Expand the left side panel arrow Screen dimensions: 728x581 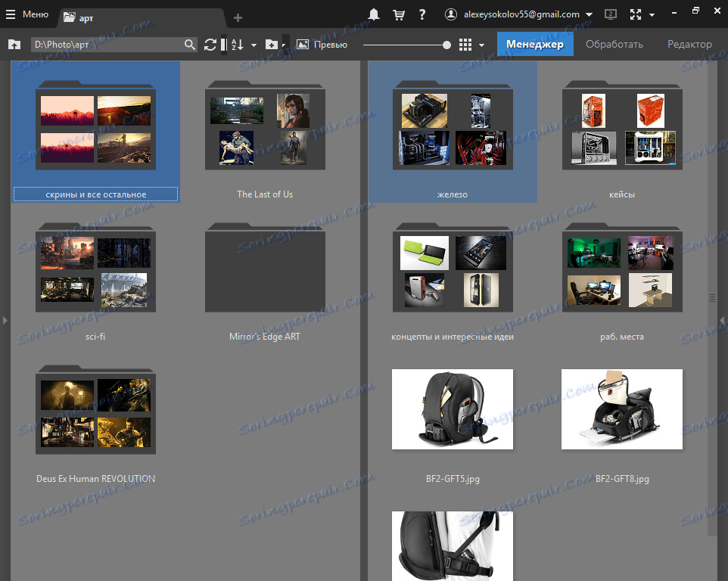click(x=5, y=320)
